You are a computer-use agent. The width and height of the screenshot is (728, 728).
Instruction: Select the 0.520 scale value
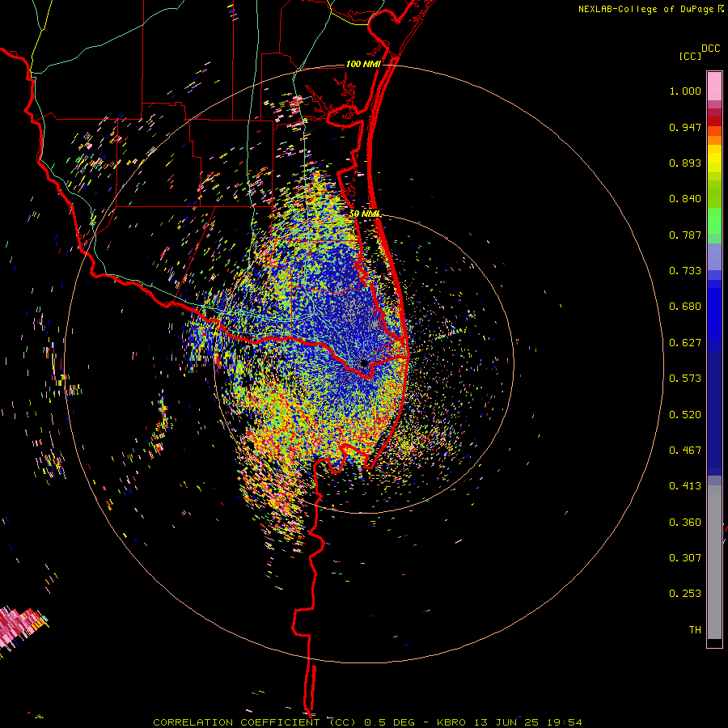click(685, 415)
